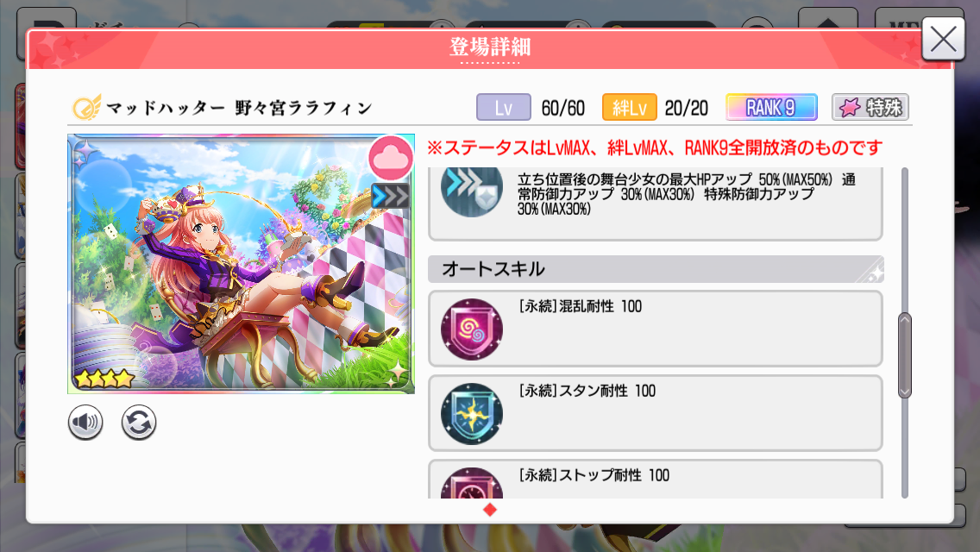This screenshot has height=552, width=980.
Task: Flip the card art with refresh icon
Action: coord(138,423)
